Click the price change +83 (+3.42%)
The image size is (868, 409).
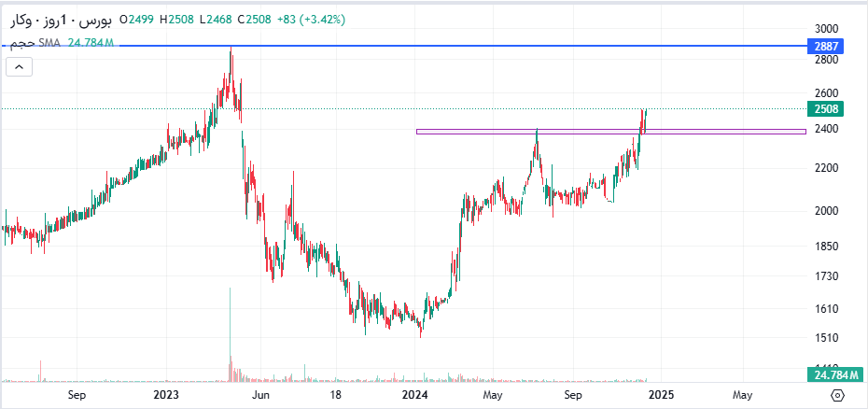pos(310,20)
